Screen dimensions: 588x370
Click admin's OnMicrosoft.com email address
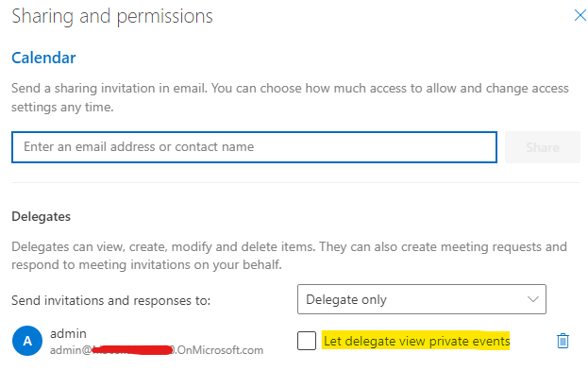pyautogui.click(x=157, y=350)
